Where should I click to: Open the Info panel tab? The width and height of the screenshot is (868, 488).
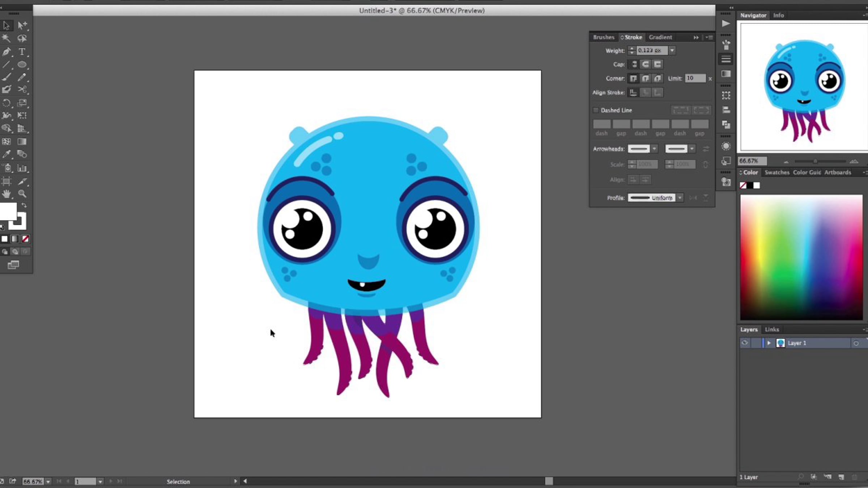[778, 15]
